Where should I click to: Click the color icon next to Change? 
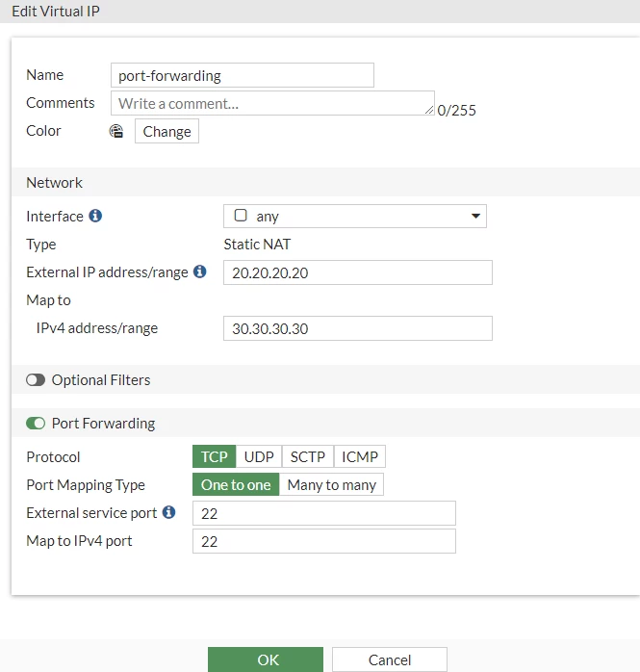(x=116, y=131)
